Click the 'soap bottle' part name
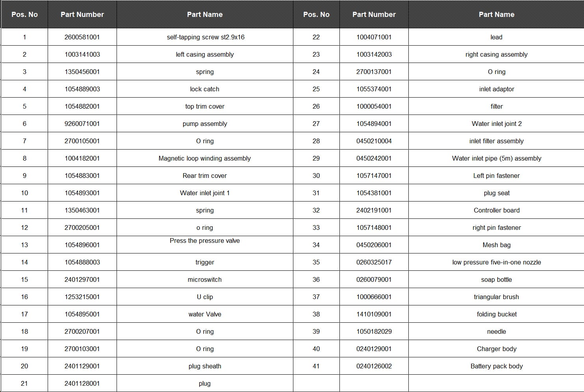The height and width of the screenshot is (392, 584). pos(497,279)
